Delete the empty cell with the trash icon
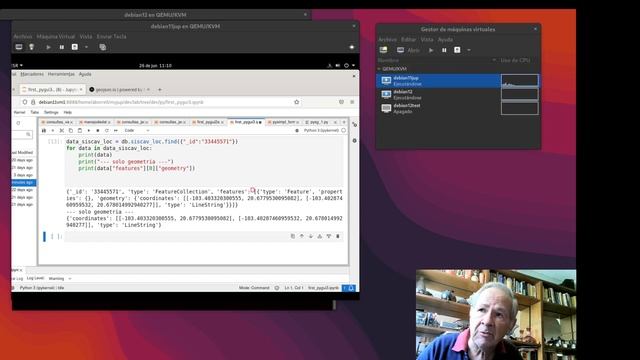Screen dimensions: 640x360 point(338,236)
